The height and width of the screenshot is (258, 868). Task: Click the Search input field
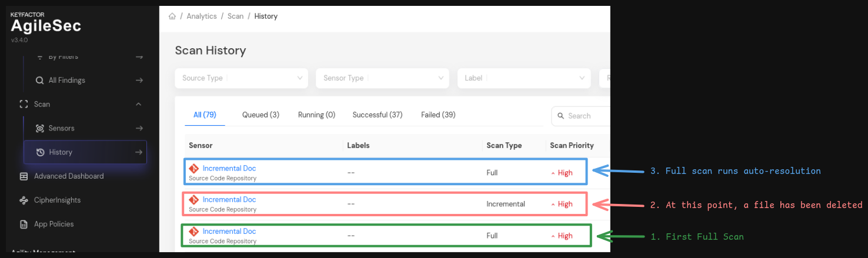click(585, 116)
